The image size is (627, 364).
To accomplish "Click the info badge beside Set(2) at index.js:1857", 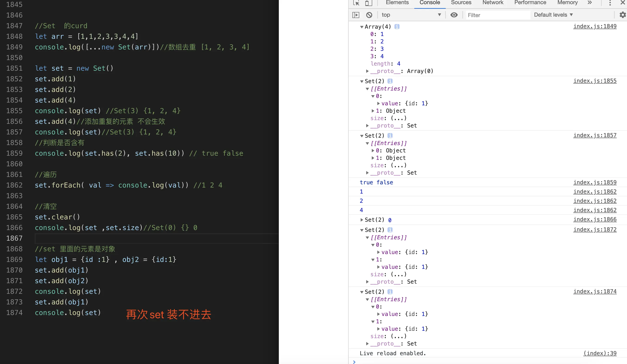I will click(390, 136).
